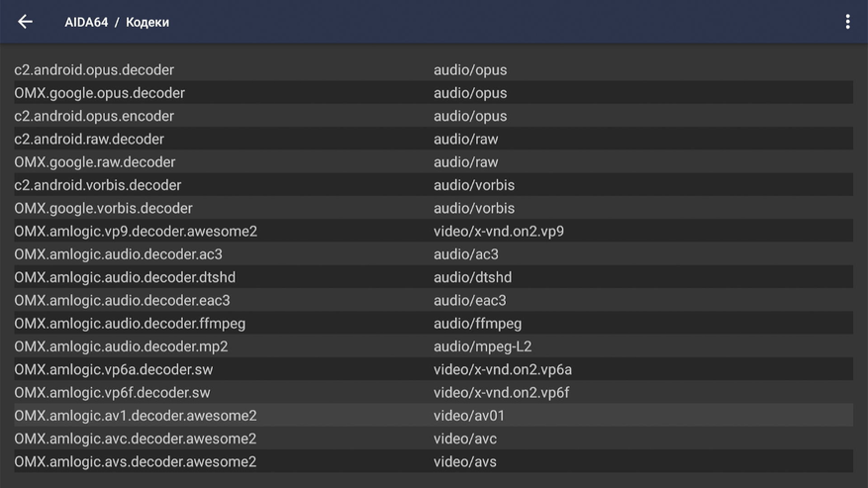
Task: Select the OMX.google.opus.decoder entry
Action: click(x=99, y=93)
